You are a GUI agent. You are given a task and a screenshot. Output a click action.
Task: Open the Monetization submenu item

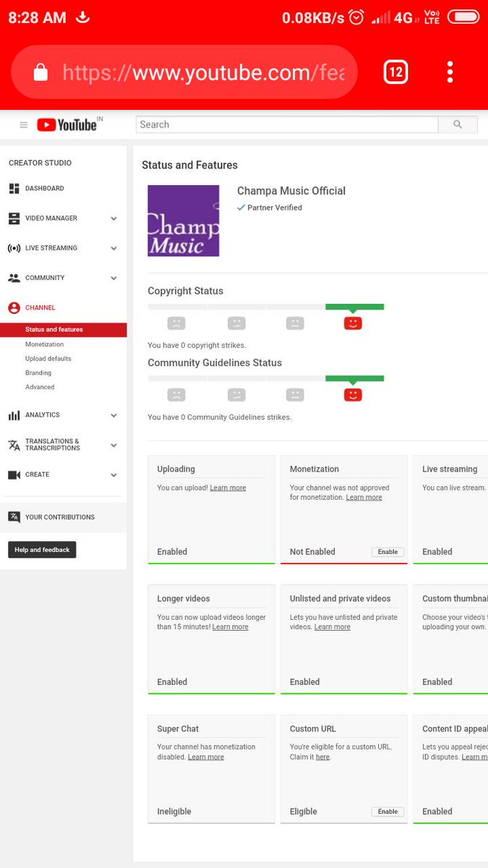pyautogui.click(x=44, y=344)
